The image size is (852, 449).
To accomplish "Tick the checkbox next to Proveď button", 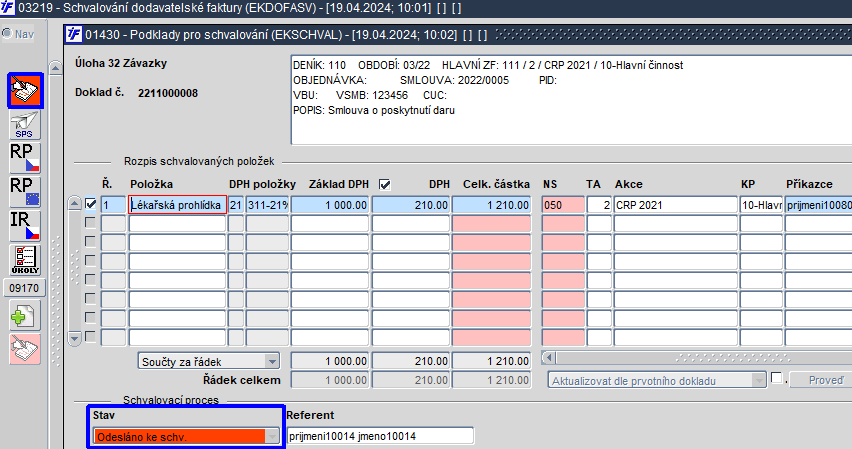I will point(776,378).
